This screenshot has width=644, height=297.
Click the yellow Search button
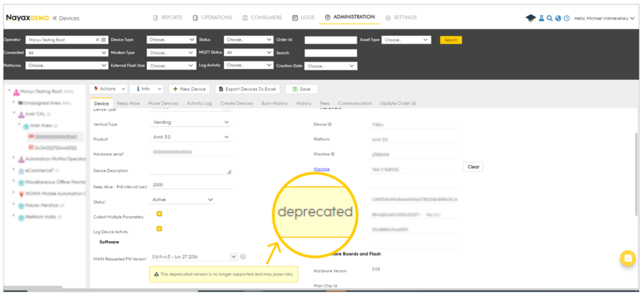[x=451, y=40]
